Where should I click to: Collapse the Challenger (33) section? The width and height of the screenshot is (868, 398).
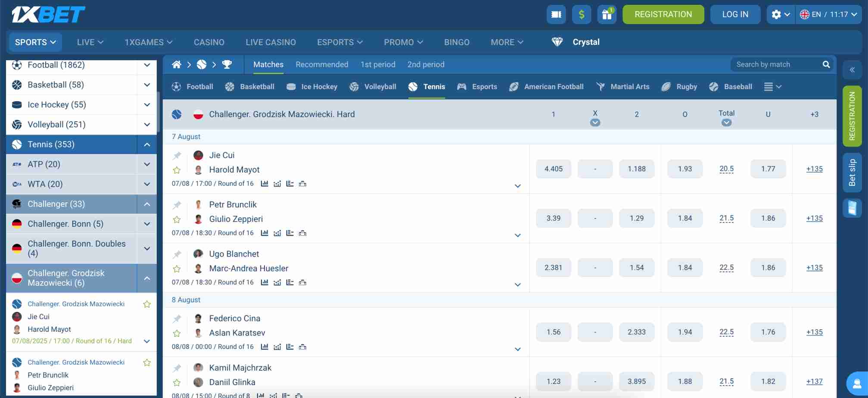tap(147, 204)
